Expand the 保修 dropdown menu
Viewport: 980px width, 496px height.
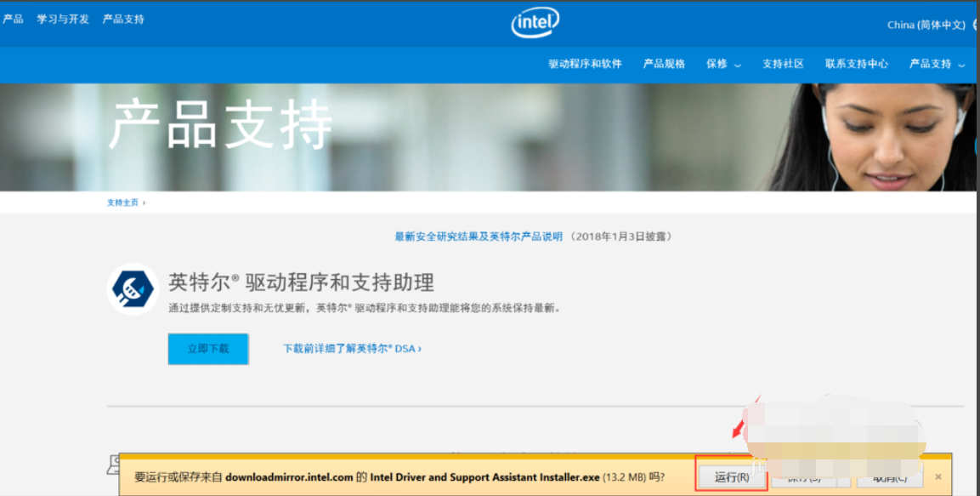[x=723, y=64]
